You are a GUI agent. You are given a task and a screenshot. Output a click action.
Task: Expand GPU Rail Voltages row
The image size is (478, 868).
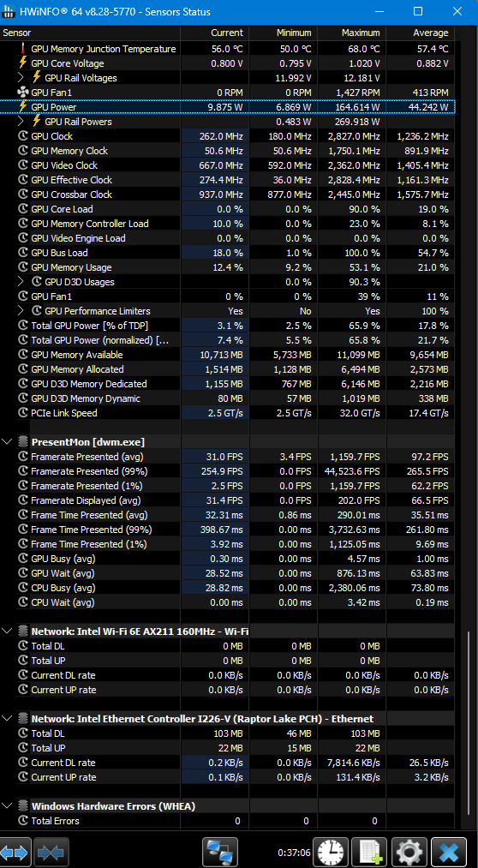[x=21, y=78]
